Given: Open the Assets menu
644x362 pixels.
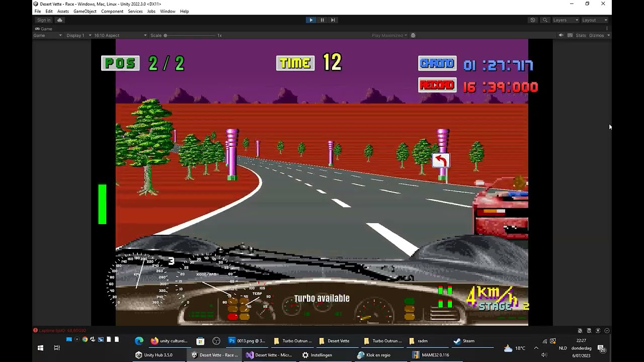Looking at the screenshot, I should pyautogui.click(x=63, y=11).
